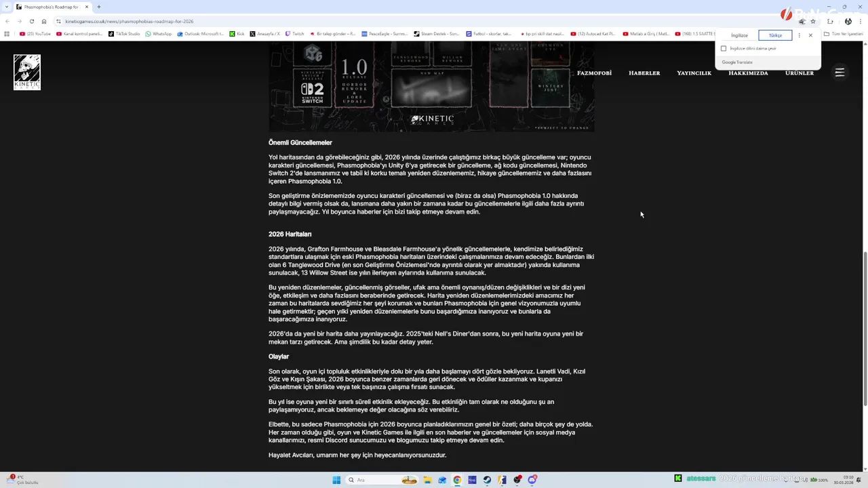Open the Steam Destek bookmark

click(437, 34)
